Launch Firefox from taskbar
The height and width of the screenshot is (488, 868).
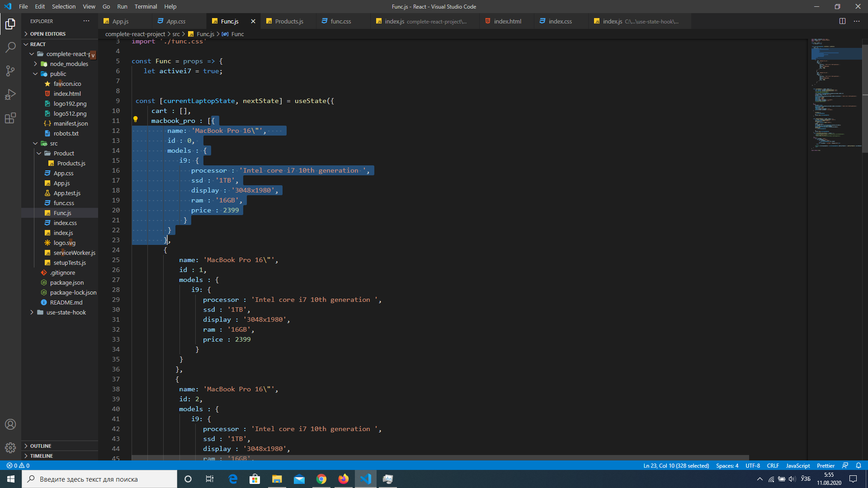[344, 479]
